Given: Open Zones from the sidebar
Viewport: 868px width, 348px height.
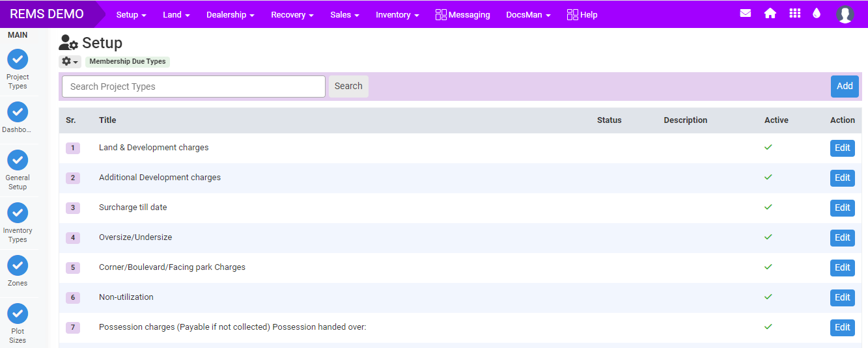Looking at the screenshot, I should 18,265.
